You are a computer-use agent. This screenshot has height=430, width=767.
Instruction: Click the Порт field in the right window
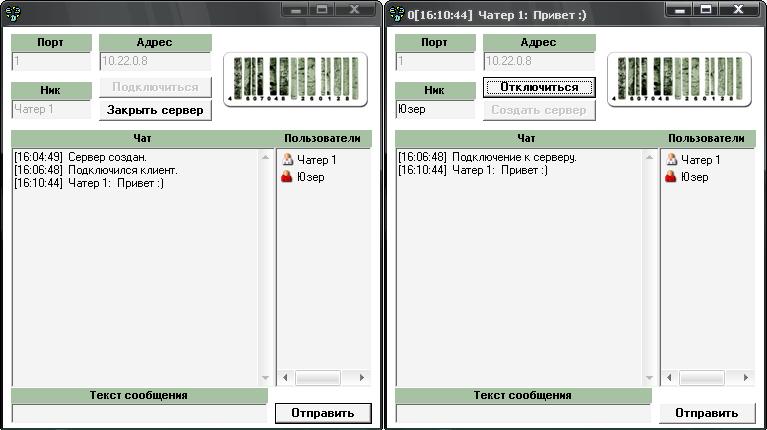point(435,61)
